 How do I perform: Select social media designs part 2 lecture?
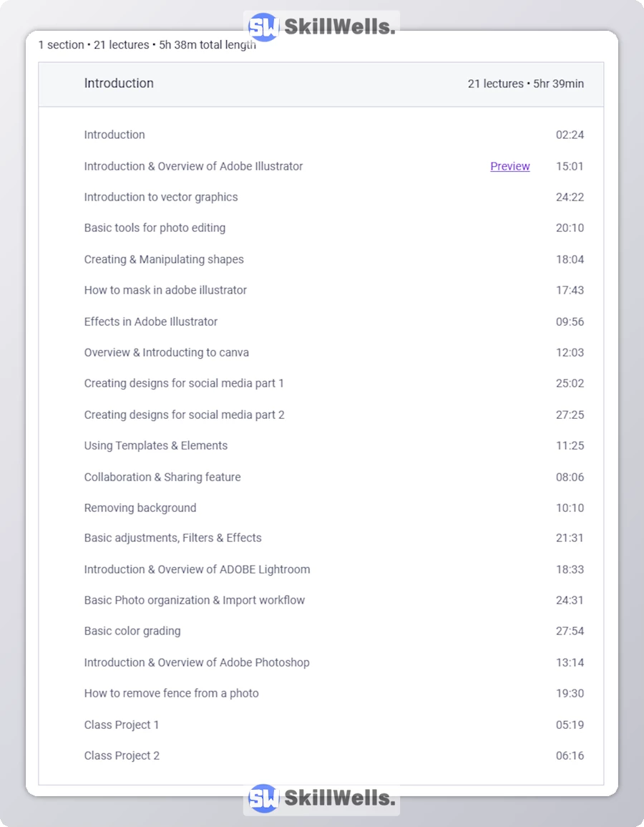coord(184,415)
